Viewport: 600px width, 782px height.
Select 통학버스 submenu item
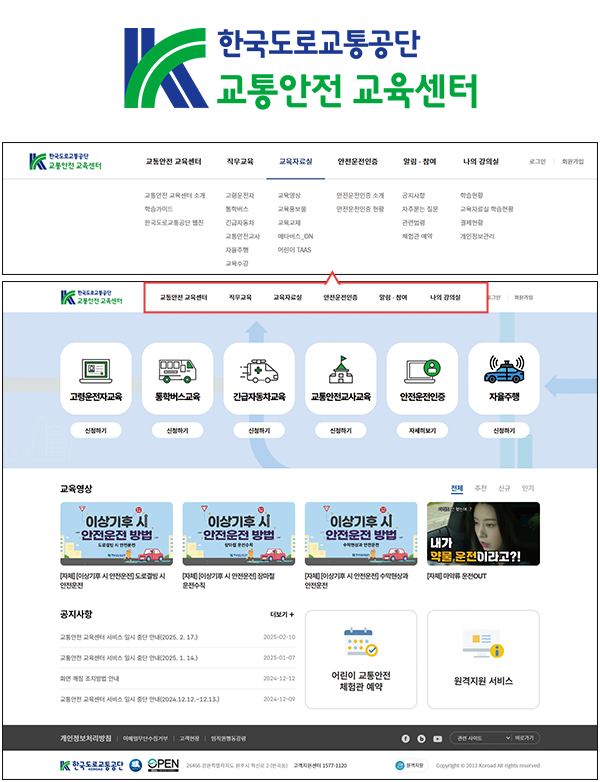click(236, 209)
